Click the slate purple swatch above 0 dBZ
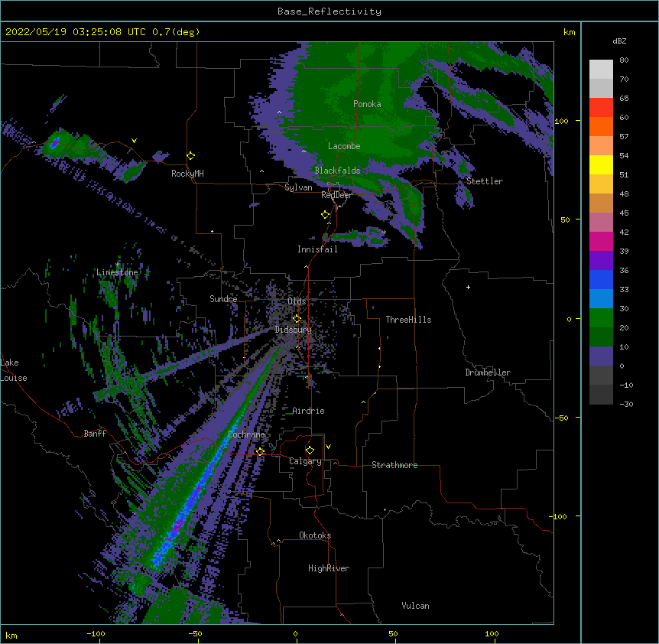The width and height of the screenshot is (659, 644). [601, 356]
